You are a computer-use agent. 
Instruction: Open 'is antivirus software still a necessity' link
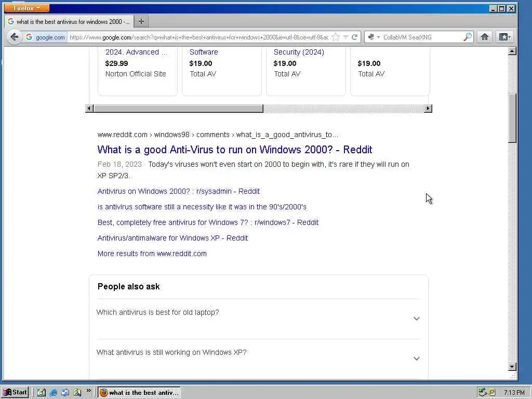point(202,207)
